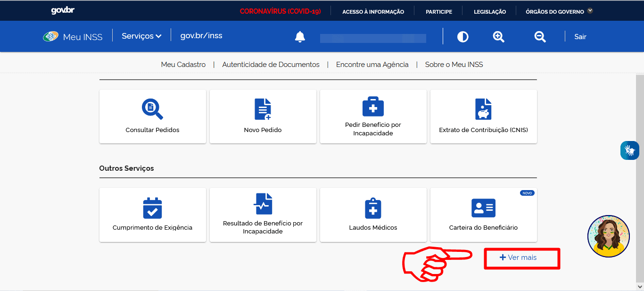Expand the Órgãos do Governo dropdown
Viewport: 644px width, 291px height.
(x=559, y=11)
